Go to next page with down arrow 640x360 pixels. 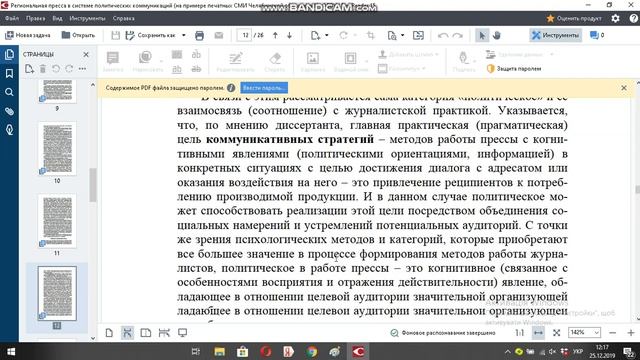[289, 36]
